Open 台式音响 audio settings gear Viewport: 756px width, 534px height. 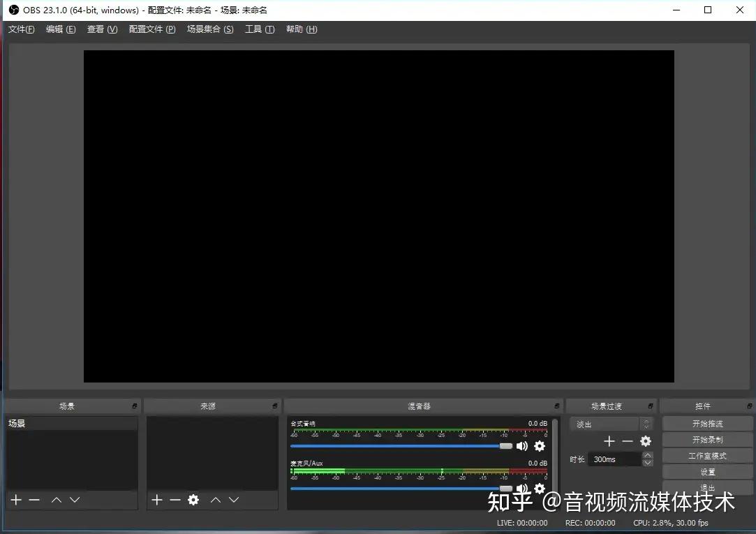540,446
